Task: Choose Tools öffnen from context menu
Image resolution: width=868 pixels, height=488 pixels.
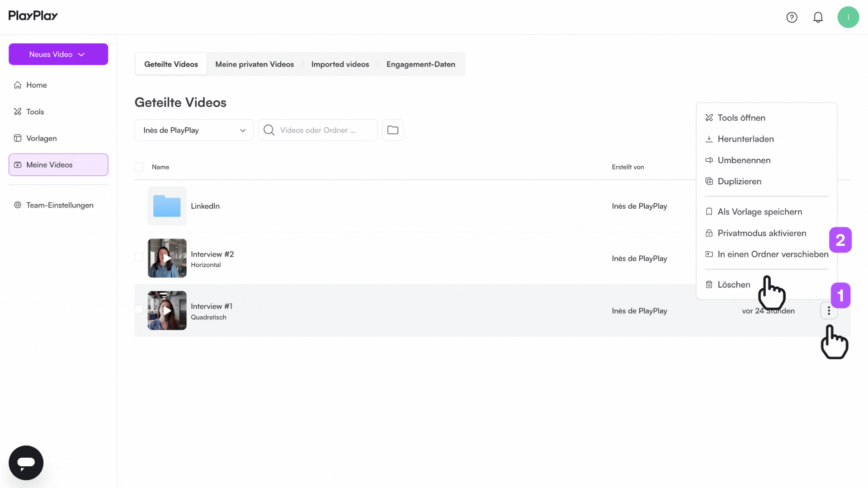Action: click(766, 117)
